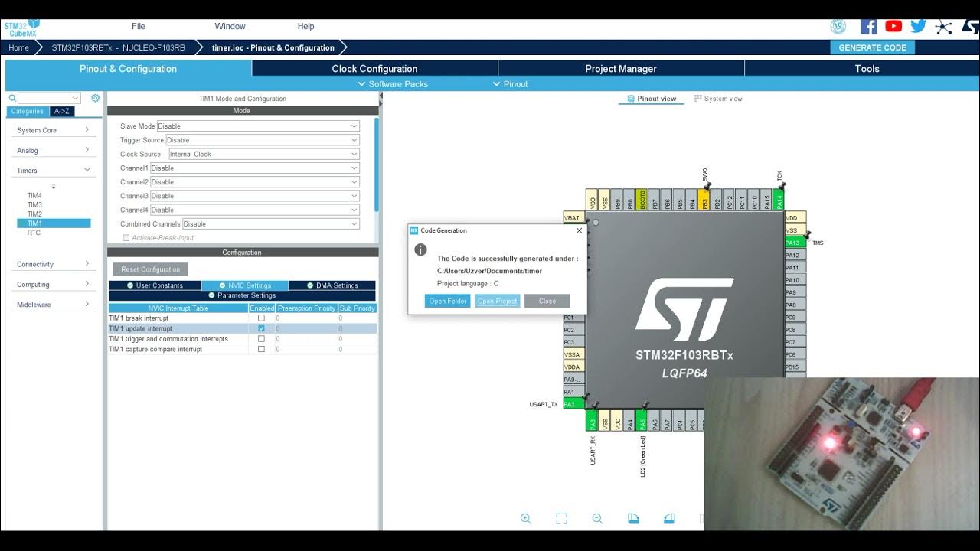The height and width of the screenshot is (551, 980).
Task: Rotate chip counter-clockwise icon
Action: (x=669, y=519)
